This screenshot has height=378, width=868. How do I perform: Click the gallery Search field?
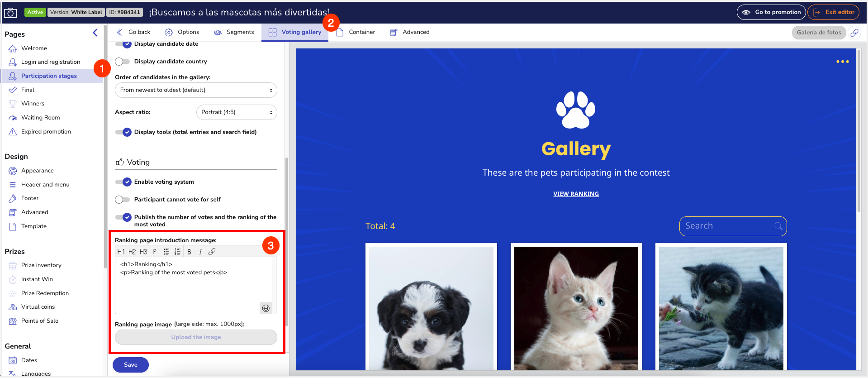(x=728, y=226)
